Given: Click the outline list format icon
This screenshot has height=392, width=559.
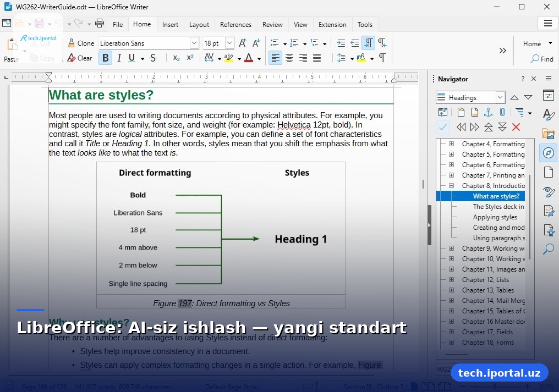Looking at the screenshot, I should (x=314, y=43).
